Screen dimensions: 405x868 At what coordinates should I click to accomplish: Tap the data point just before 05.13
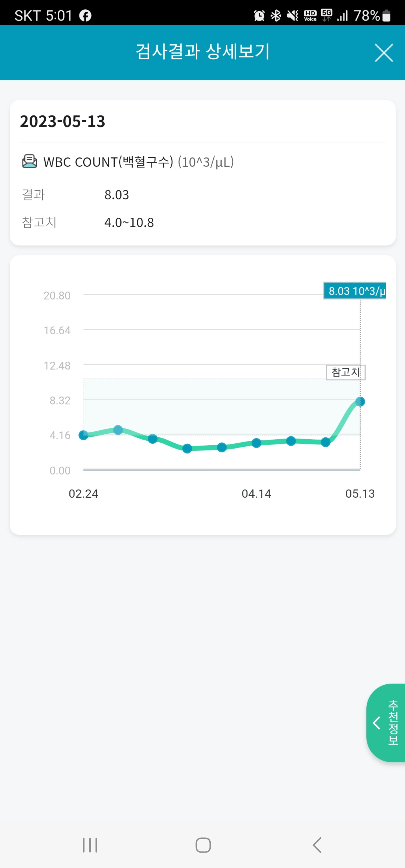point(325,442)
